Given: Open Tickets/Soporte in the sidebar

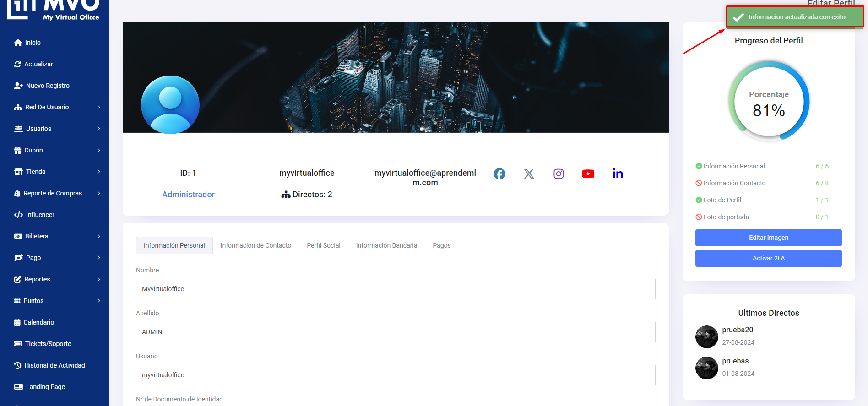Looking at the screenshot, I should point(48,344).
